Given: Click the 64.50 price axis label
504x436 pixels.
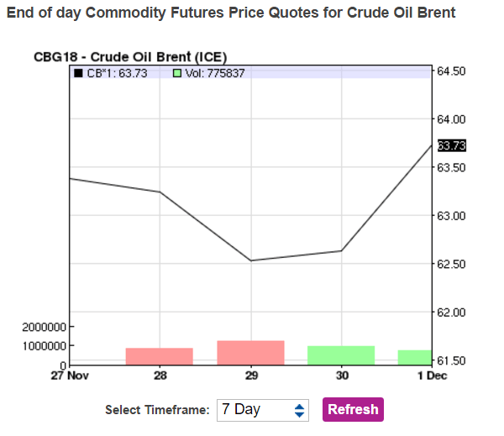Looking at the screenshot, I should coord(452,71).
